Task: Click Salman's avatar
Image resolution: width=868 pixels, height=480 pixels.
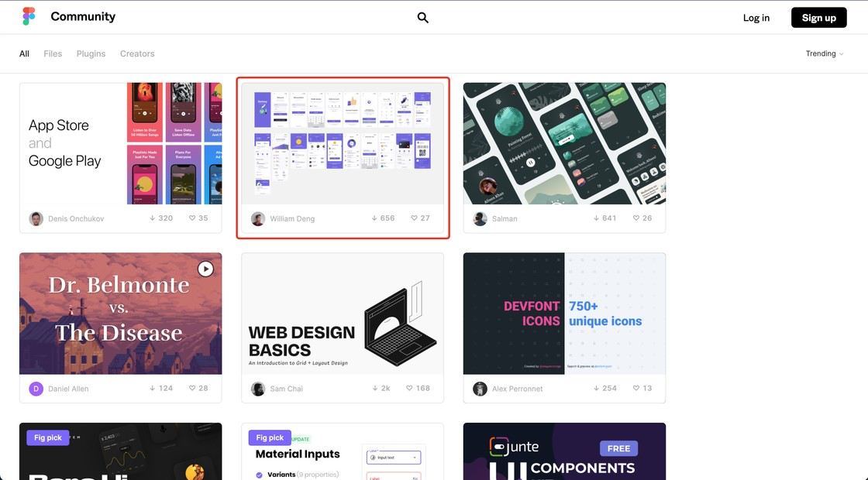Action: pyautogui.click(x=480, y=218)
